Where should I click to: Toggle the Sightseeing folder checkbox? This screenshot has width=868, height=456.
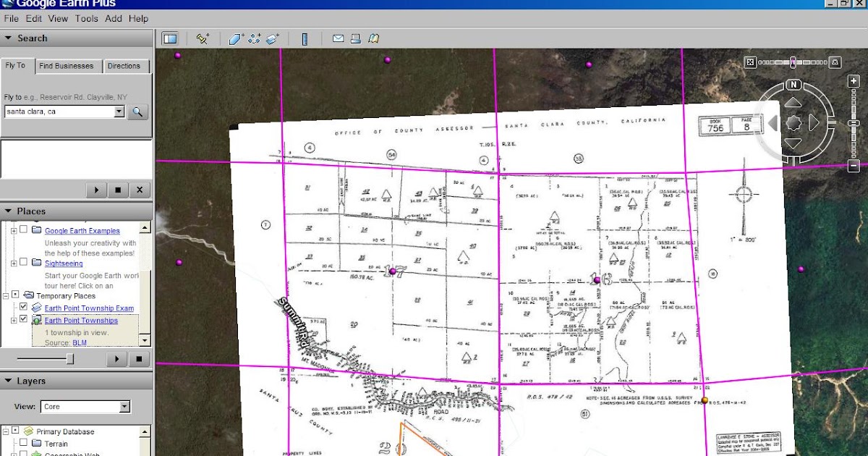tap(24, 263)
